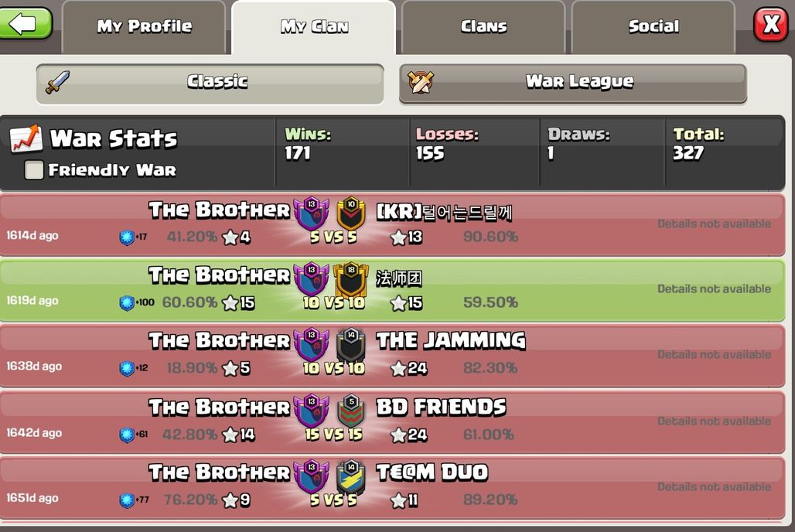Open the Clans tab
The width and height of the screenshot is (795, 532).
click(483, 26)
